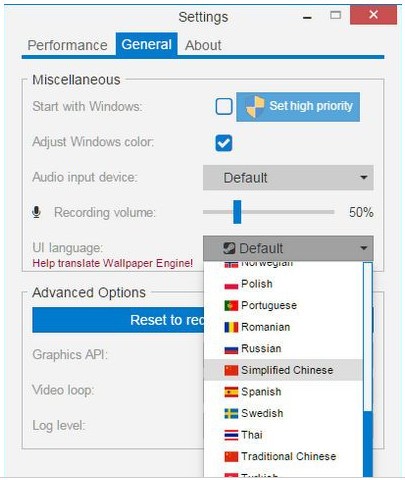Switch to the Performance tab
Screen dimensions: 405x480
click(67, 45)
